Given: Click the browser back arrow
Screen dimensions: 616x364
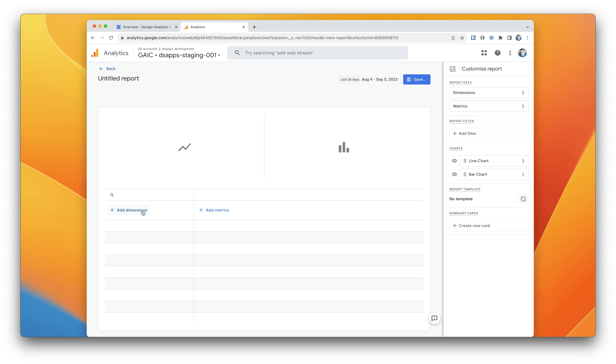Looking at the screenshot, I should [93, 38].
